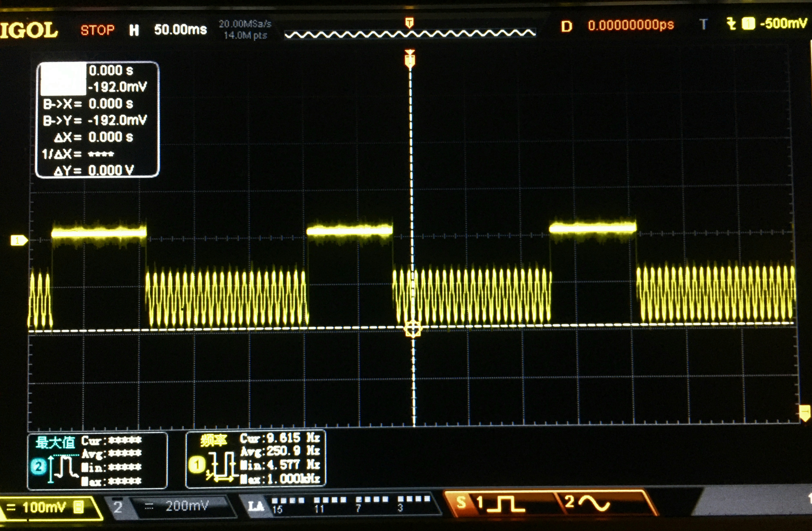Click the trigger level marker at right edge

(x=805, y=412)
